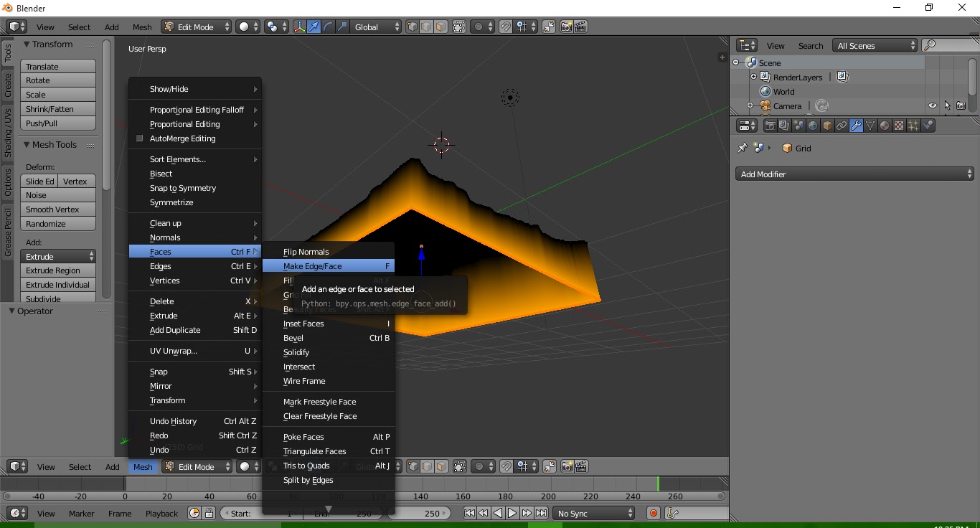This screenshot has width=980, height=528.
Task: Open the Object Constraints chain-link tab
Action: click(x=842, y=126)
